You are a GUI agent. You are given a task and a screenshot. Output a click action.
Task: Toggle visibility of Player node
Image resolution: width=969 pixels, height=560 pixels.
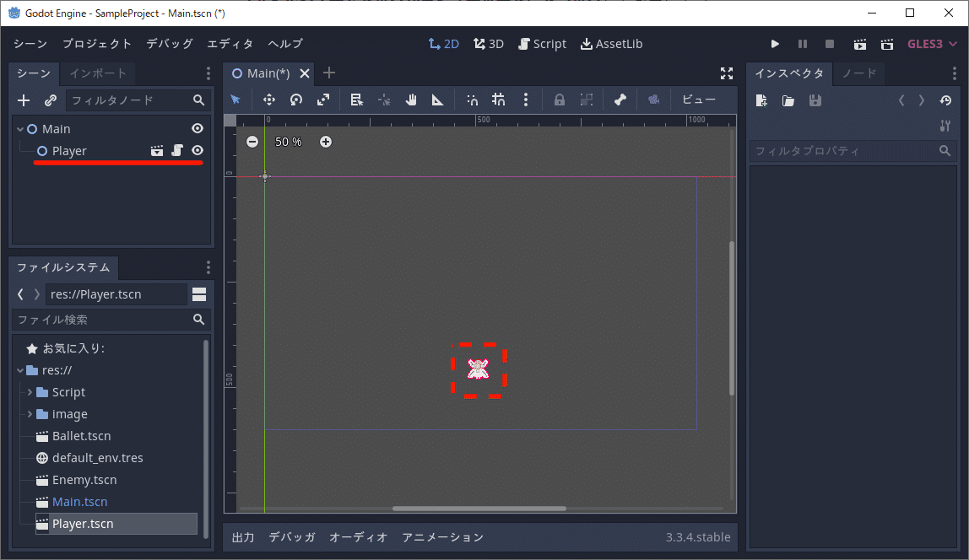pos(198,151)
